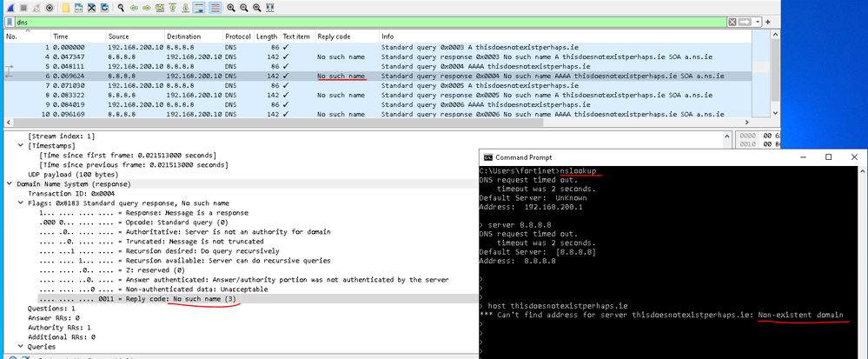Collapse the Queries tree node

(x=20, y=346)
